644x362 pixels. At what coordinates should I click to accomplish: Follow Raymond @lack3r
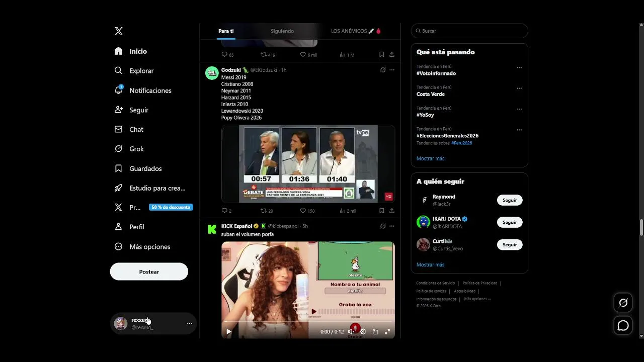point(510,200)
